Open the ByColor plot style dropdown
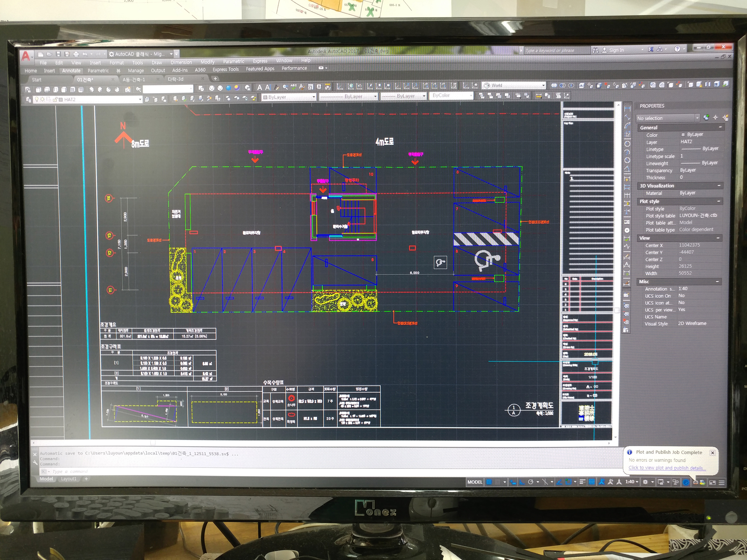747x560 pixels. point(471,96)
